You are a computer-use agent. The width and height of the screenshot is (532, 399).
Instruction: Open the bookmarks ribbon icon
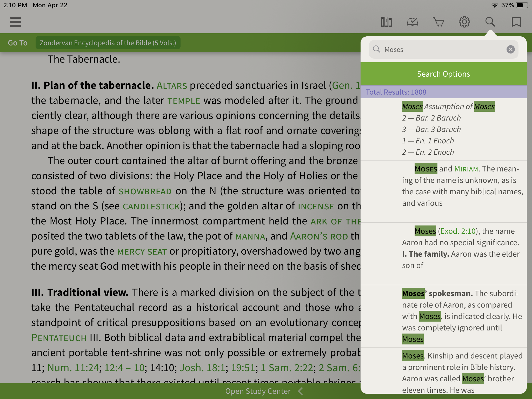tap(516, 22)
